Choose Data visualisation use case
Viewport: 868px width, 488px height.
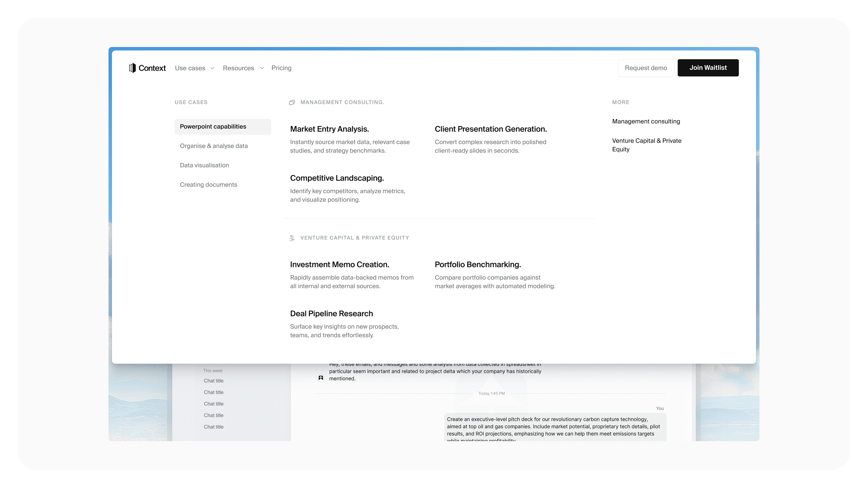(x=204, y=165)
